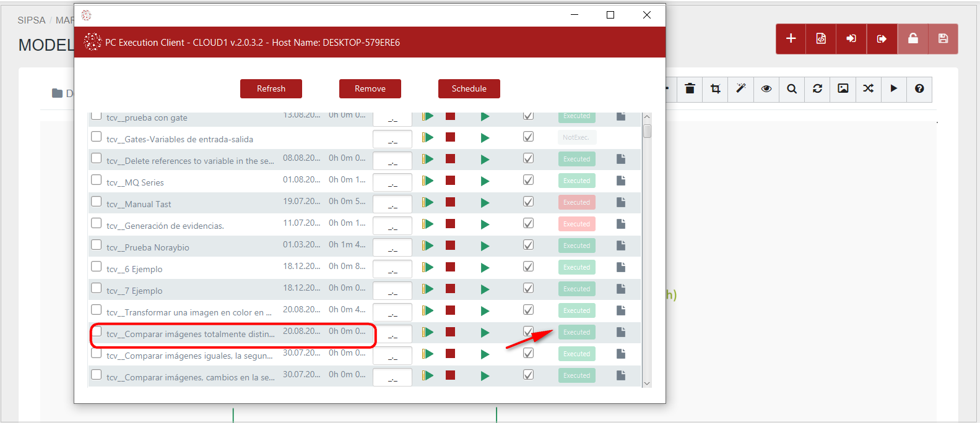This screenshot has width=980, height=423.
Task: Open the help question mark icon
Action: pyautogui.click(x=919, y=89)
